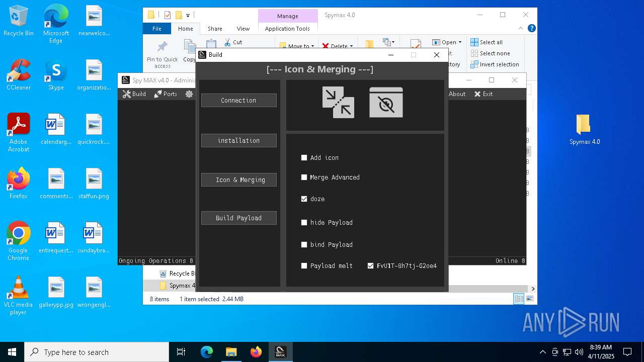Screen dimensions: 644x362
Task: Open Ports menu in Spy MAX window
Action: coord(166,94)
